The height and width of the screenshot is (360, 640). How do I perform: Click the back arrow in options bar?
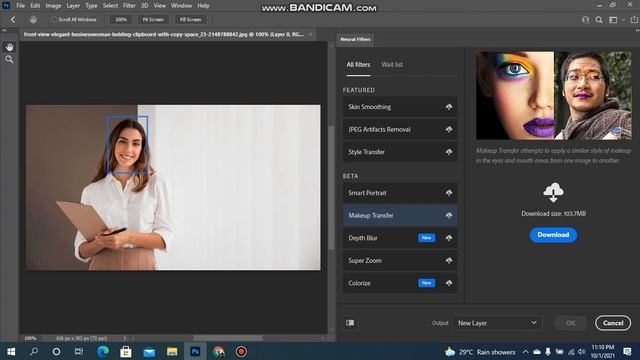pyautogui.click(x=13, y=19)
